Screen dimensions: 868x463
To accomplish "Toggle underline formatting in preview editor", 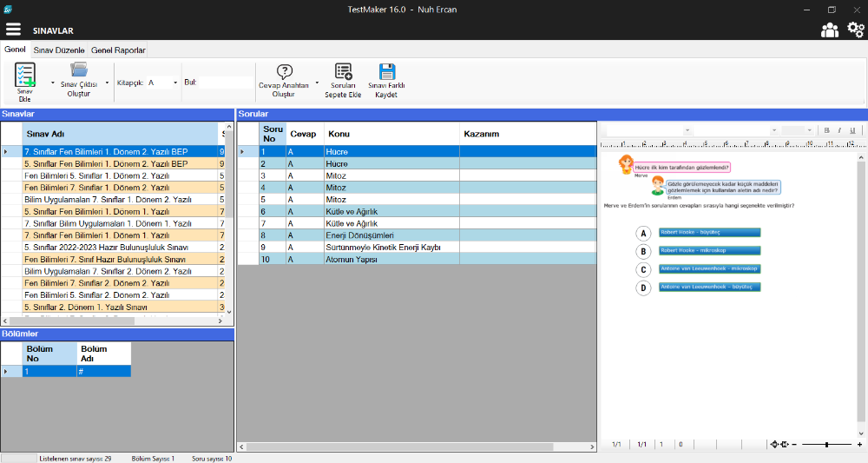I will tap(852, 130).
